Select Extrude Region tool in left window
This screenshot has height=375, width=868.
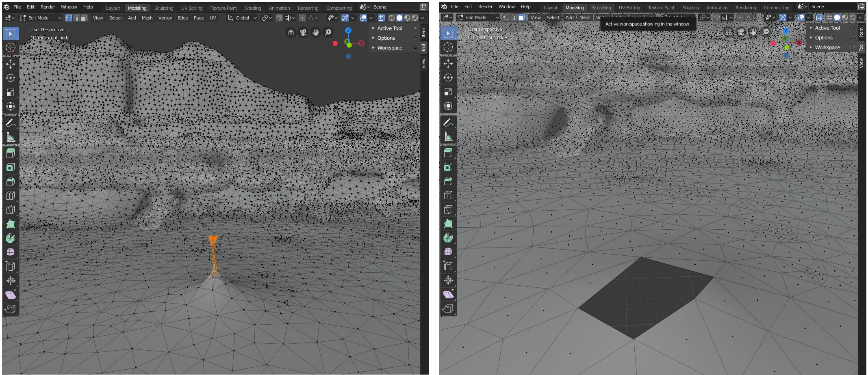pyautogui.click(x=11, y=153)
